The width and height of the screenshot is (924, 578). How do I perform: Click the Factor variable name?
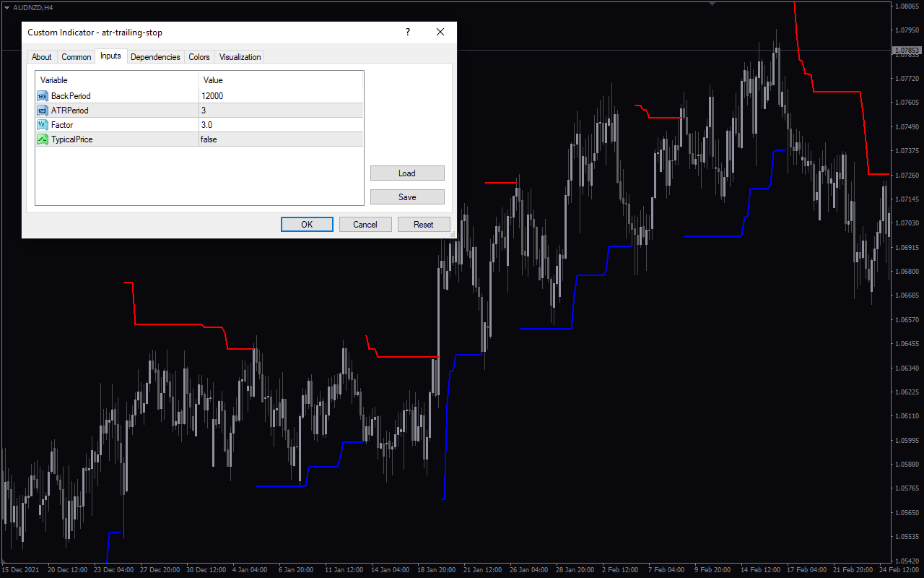point(62,125)
